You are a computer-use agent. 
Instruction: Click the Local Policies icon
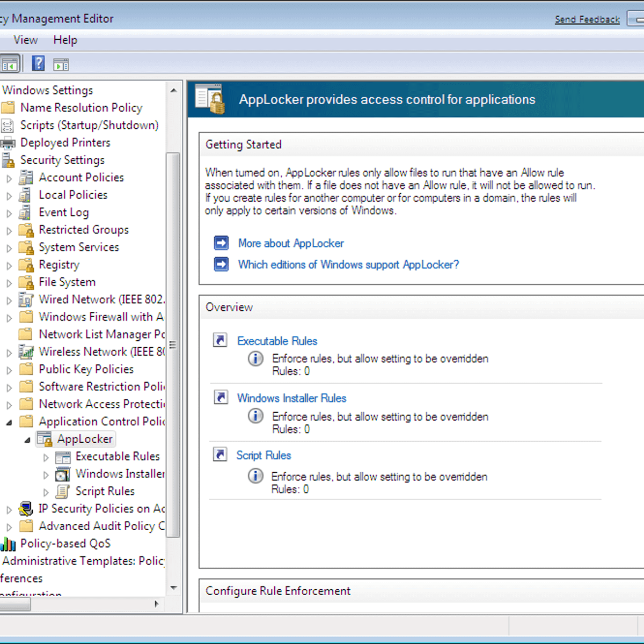pyautogui.click(x=25, y=195)
